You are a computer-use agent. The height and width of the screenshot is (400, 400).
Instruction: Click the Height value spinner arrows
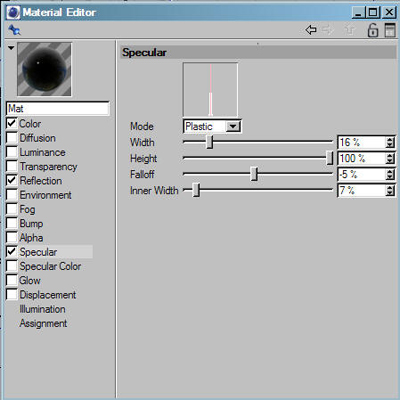click(x=390, y=158)
